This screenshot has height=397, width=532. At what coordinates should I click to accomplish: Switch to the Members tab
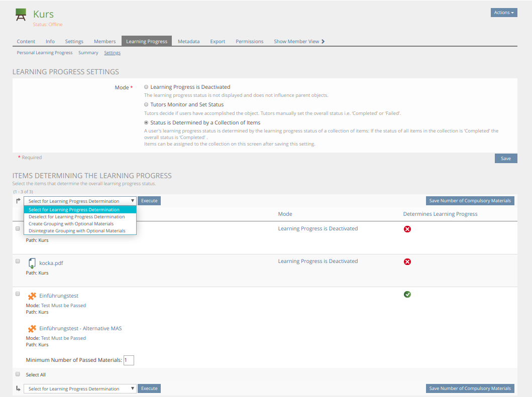click(104, 42)
